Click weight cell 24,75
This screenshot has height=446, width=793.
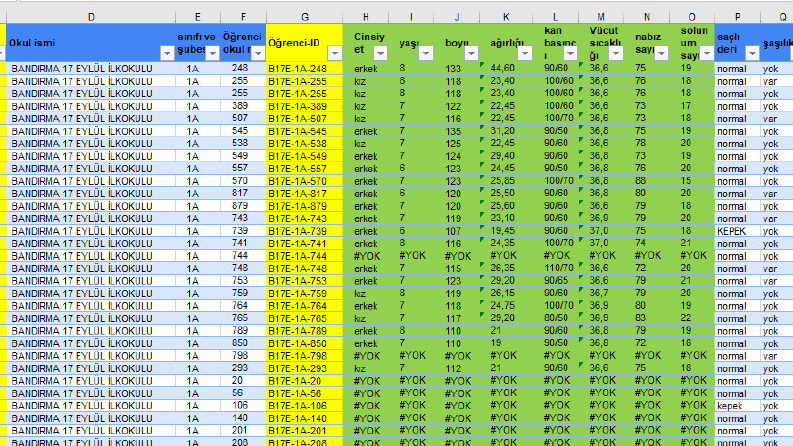506,306
